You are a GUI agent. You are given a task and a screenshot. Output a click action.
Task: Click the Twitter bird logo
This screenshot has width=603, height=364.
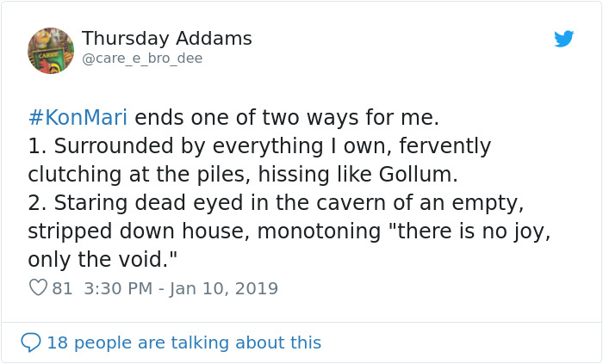point(563,39)
